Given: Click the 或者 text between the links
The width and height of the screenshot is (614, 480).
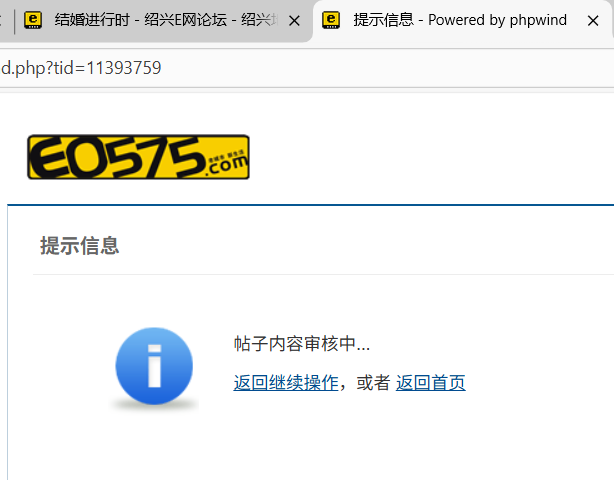Looking at the screenshot, I should click(x=373, y=383).
